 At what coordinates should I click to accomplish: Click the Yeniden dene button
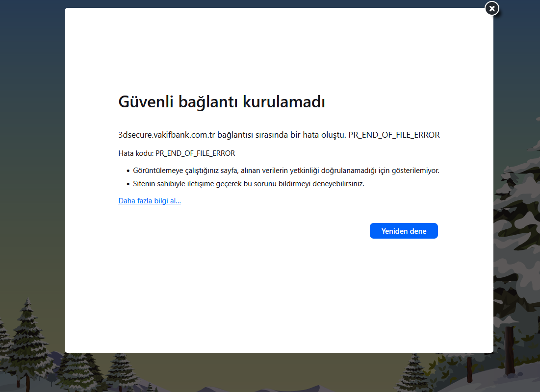pos(404,231)
